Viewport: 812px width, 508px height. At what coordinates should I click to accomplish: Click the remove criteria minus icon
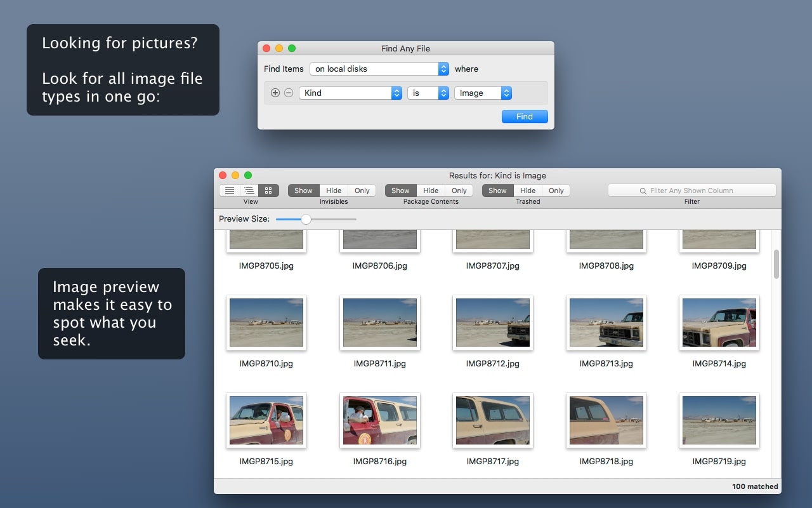(289, 93)
